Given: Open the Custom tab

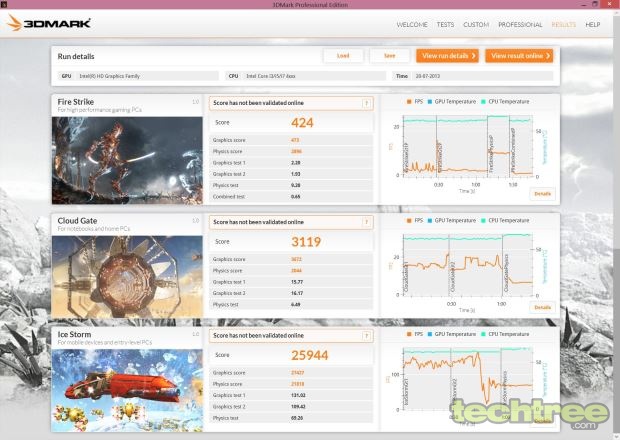Looking at the screenshot, I should 476,25.
